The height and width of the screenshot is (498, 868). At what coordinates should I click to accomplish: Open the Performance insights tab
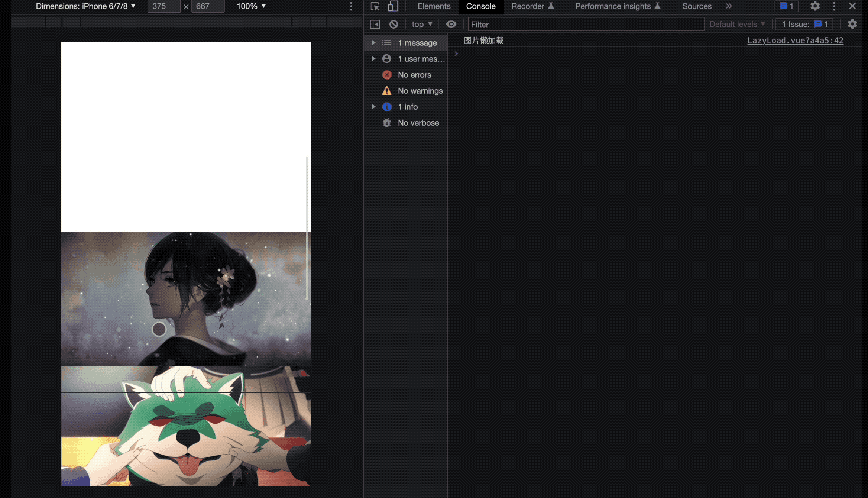tap(618, 6)
